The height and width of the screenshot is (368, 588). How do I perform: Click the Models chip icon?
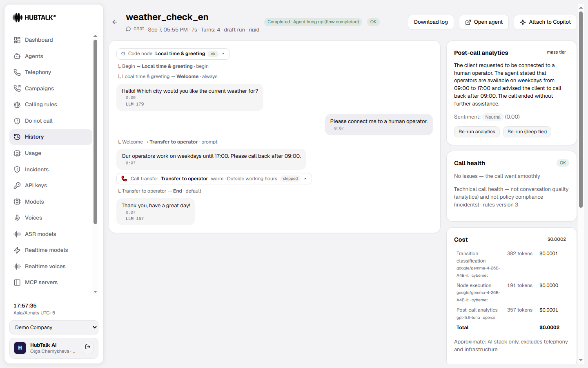click(x=17, y=202)
